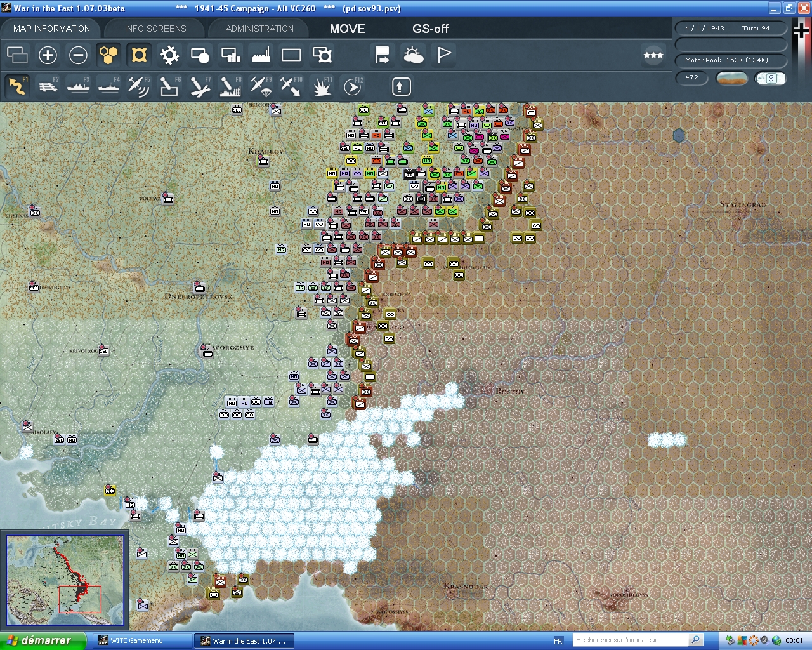Image resolution: width=812 pixels, height=650 pixels.
Task: Click the gear-shaped map overlay icon
Action: (169, 55)
